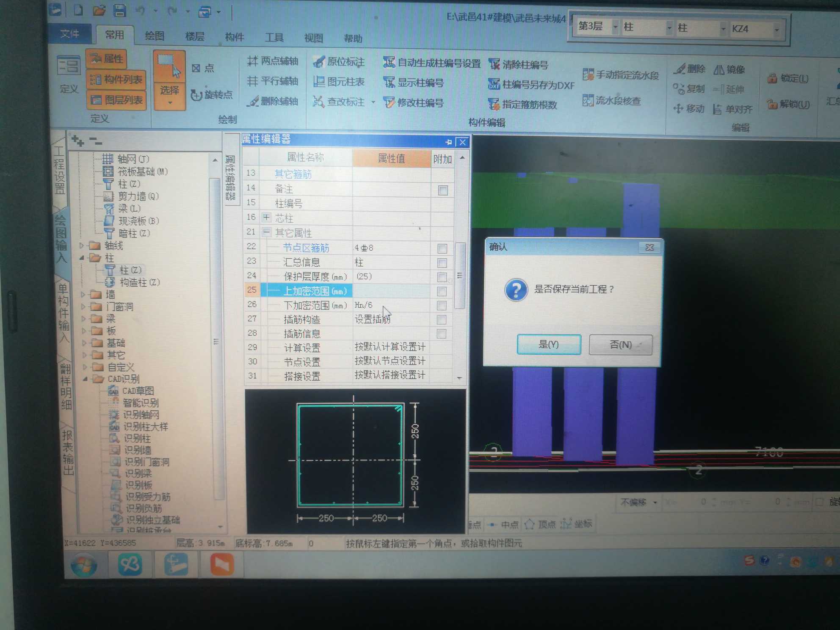
Task: Click the 属性 button in ribbon
Action: tap(108, 58)
